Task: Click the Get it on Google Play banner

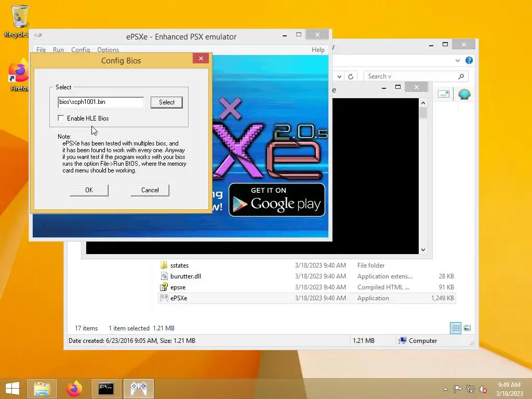Action: (x=277, y=200)
